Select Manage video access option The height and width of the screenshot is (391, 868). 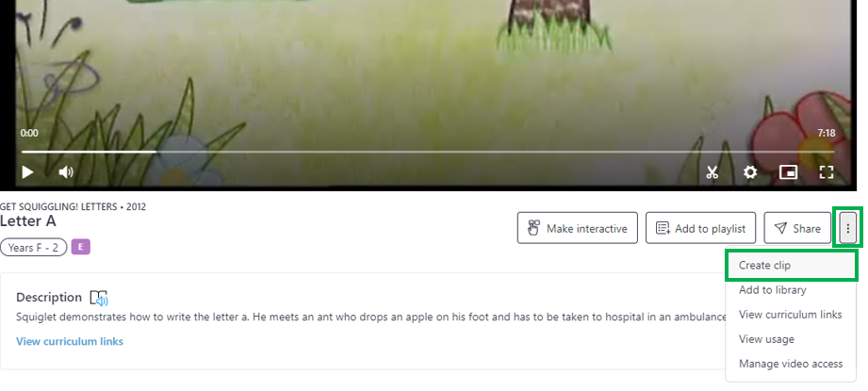[x=791, y=364]
